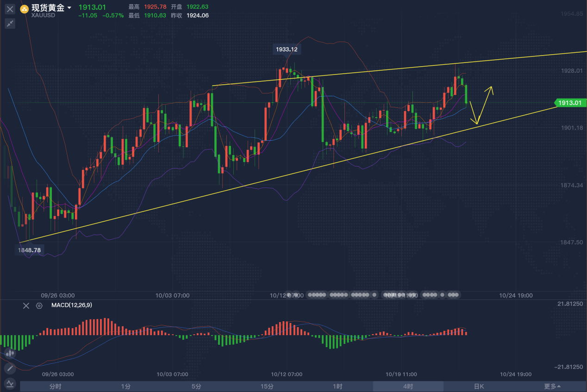This screenshot has height=392, width=587.
Task: Choose the 1时 interval tab
Action: (x=337, y=386)
